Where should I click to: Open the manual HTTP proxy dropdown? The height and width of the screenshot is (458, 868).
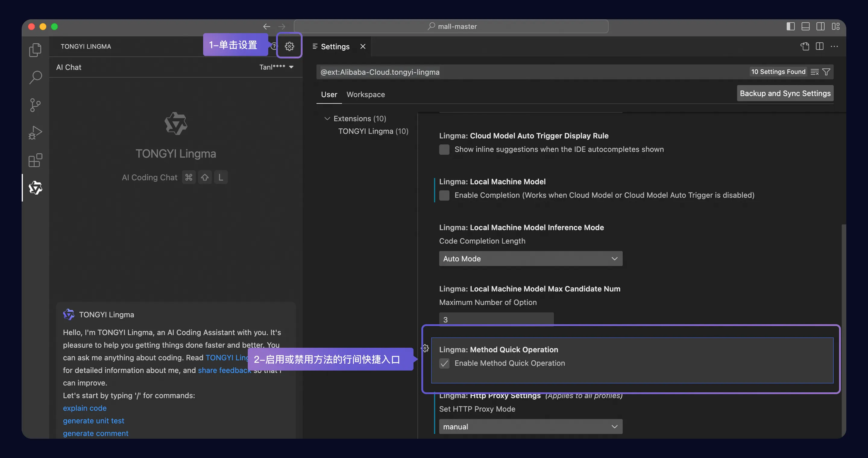coord(530,426)
